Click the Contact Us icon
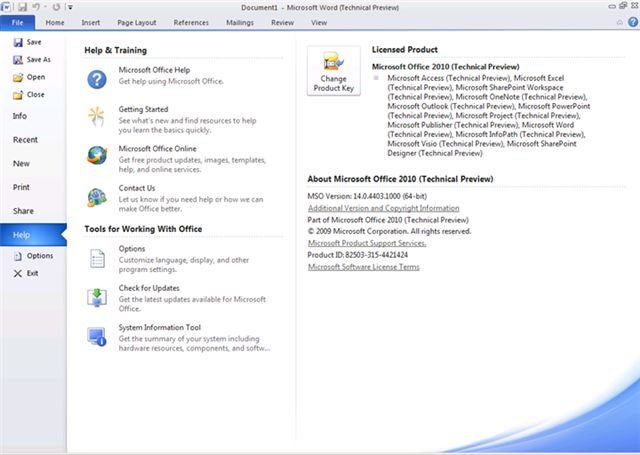Viewport: 640px width, 455px height. pyautogui.click(x=97, y=196)
